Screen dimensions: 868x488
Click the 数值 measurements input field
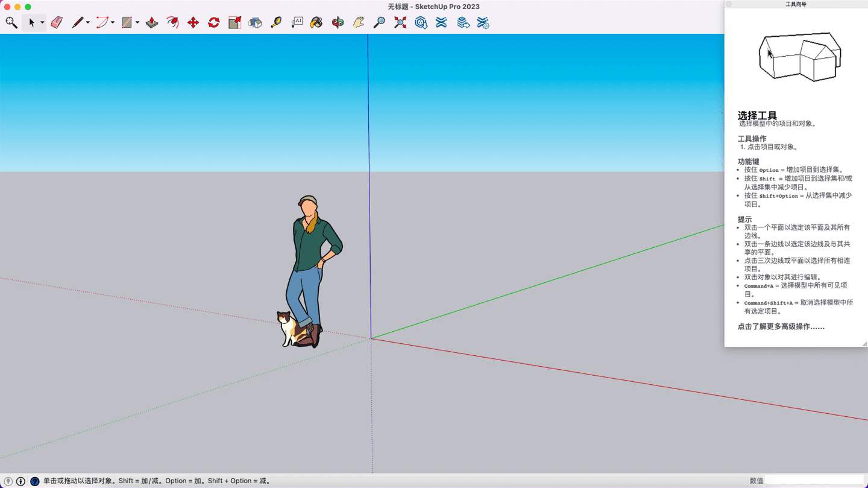tap(814, 481)
